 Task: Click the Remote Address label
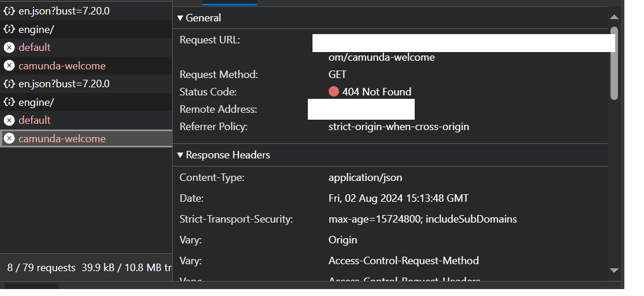pyautogui.click(x=218, y=109)
